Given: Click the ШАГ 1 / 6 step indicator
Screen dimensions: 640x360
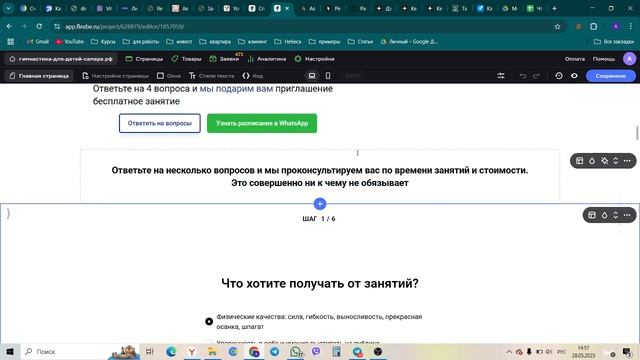Looking at the screenshot, I should (319, 219).
